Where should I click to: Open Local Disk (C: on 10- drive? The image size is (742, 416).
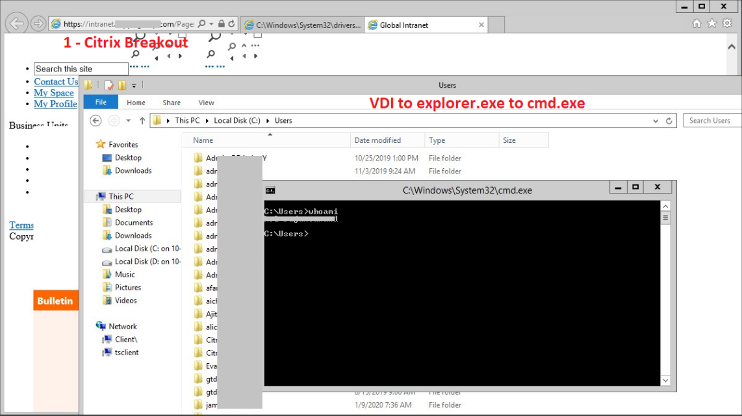click(141, 248)
